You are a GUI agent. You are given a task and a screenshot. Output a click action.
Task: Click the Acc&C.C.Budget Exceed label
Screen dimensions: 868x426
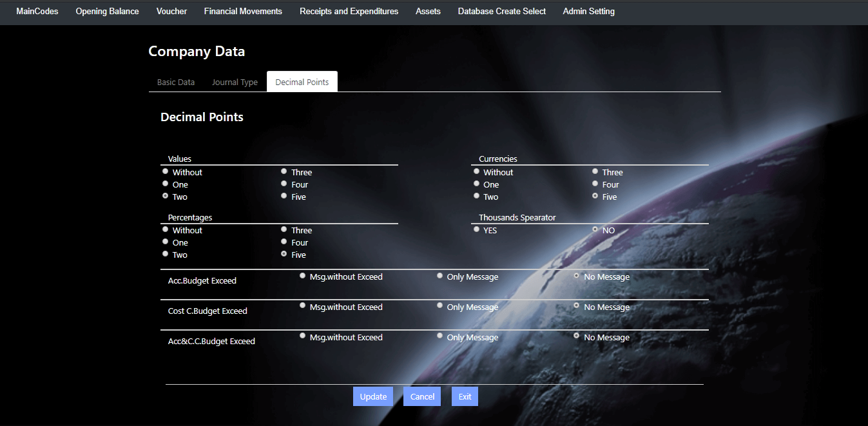click(x=211, y=342)
